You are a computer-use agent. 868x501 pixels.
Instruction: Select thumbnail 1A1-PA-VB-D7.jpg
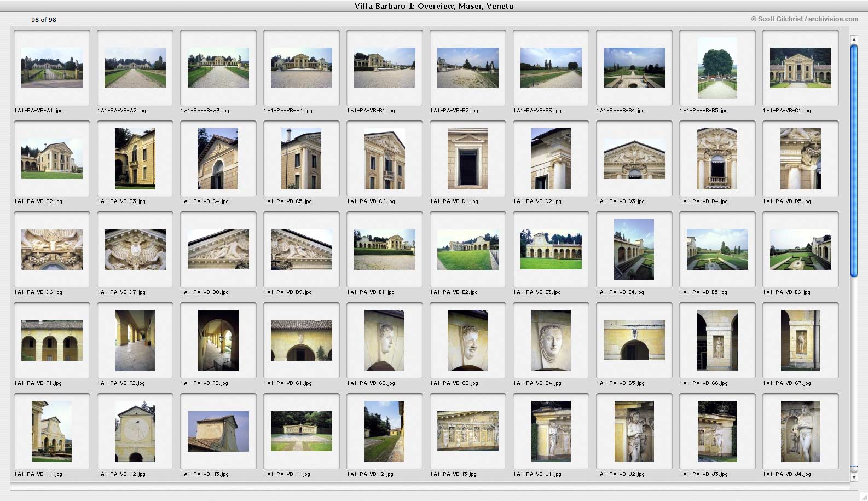pos(135,250)
